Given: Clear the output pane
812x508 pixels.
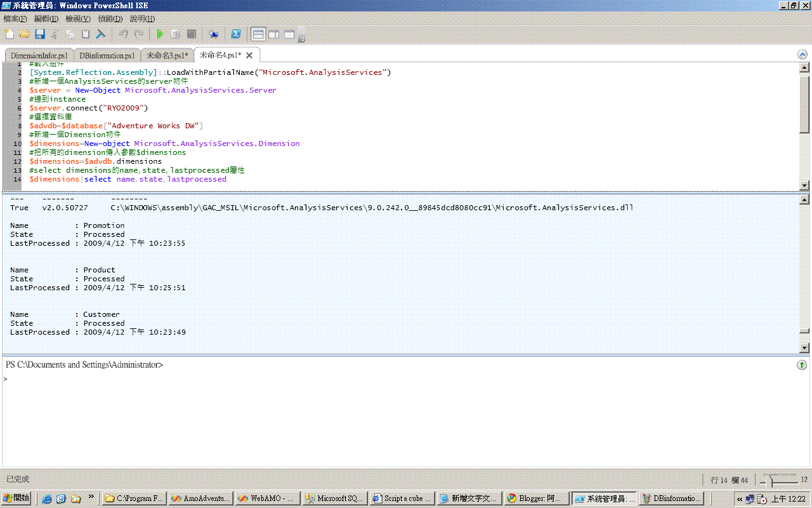Looking at the screenshot, I should tap(100, 34).
